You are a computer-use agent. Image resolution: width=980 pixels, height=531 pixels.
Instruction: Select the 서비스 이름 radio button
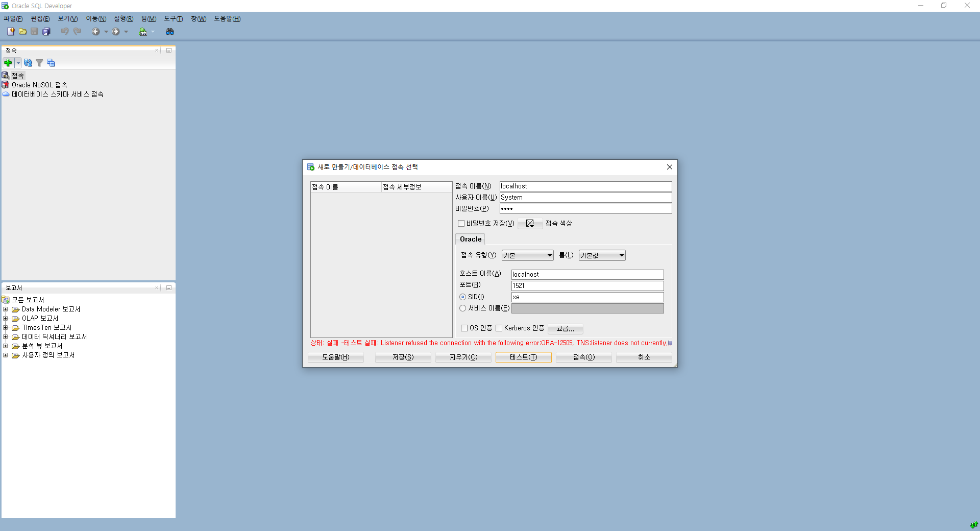pyautogui.click(x=462, y=308)
